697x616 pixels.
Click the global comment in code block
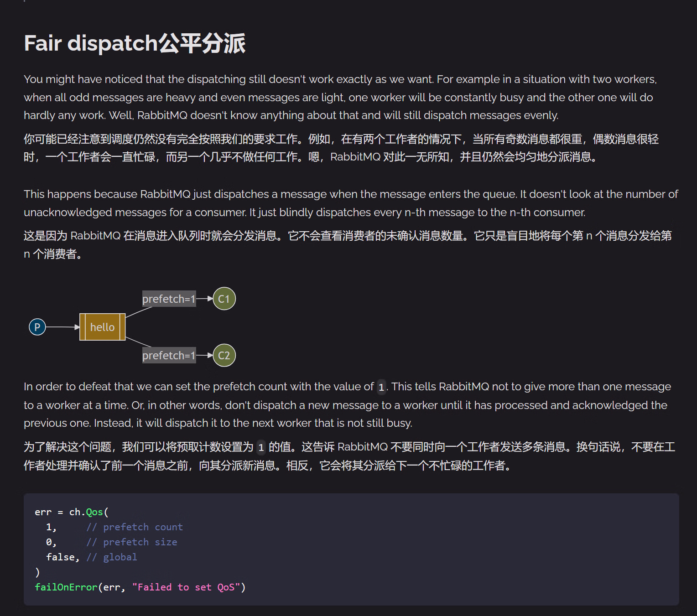[112, 557]
